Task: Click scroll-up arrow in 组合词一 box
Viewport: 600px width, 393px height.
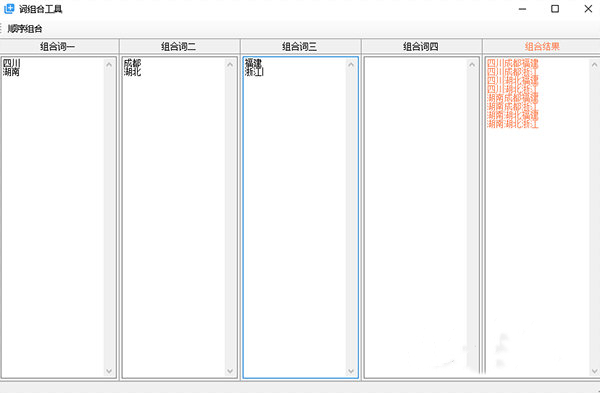Action: pos(109,65)
